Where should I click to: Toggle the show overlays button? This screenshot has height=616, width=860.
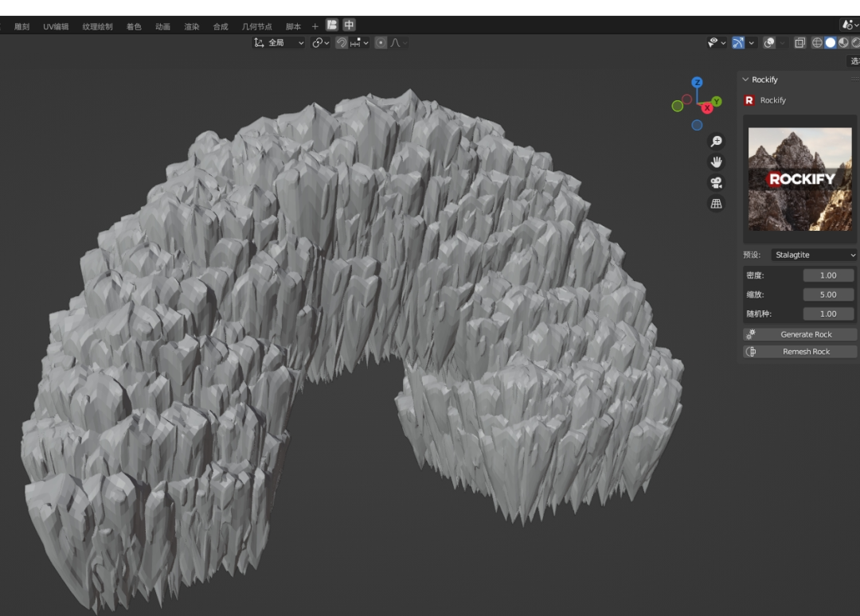[769, 43]
